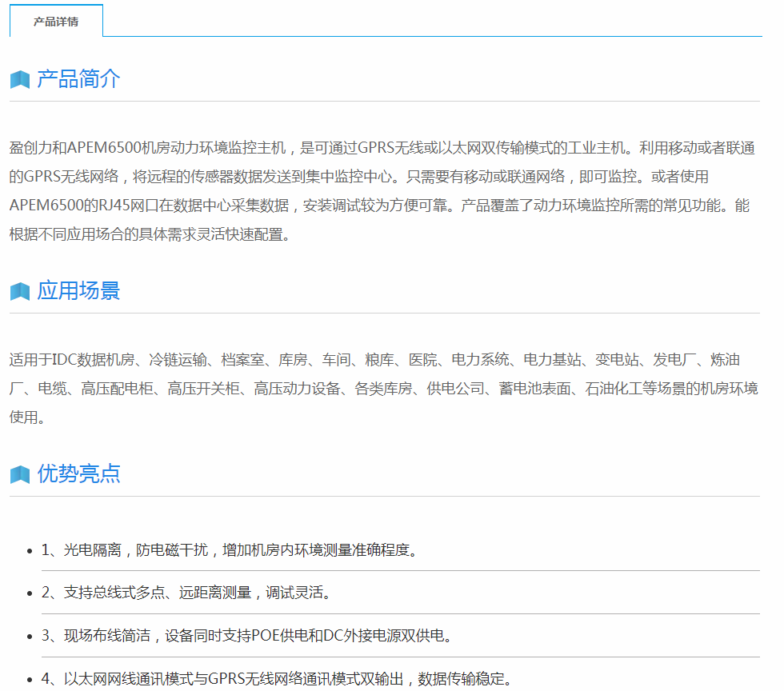Click the bullet dot before item 2、支持总线式多点
Screen dimensions: 784x691
click(30, 593)
